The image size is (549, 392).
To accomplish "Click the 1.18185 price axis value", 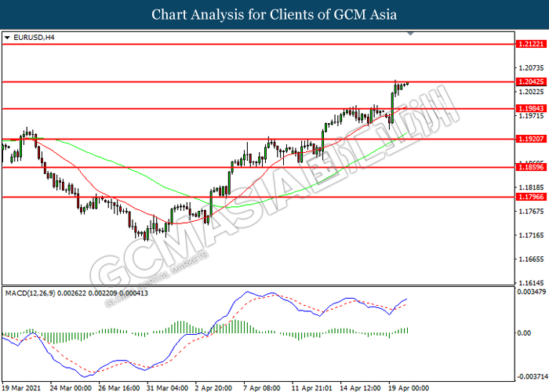I will (x=532, y=187).
